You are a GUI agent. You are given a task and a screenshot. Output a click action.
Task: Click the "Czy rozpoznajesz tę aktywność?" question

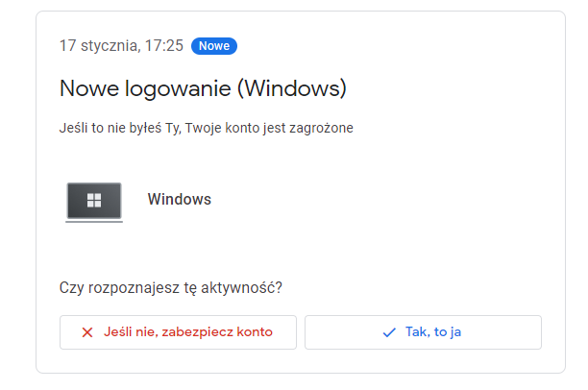[x=171, y=288]
